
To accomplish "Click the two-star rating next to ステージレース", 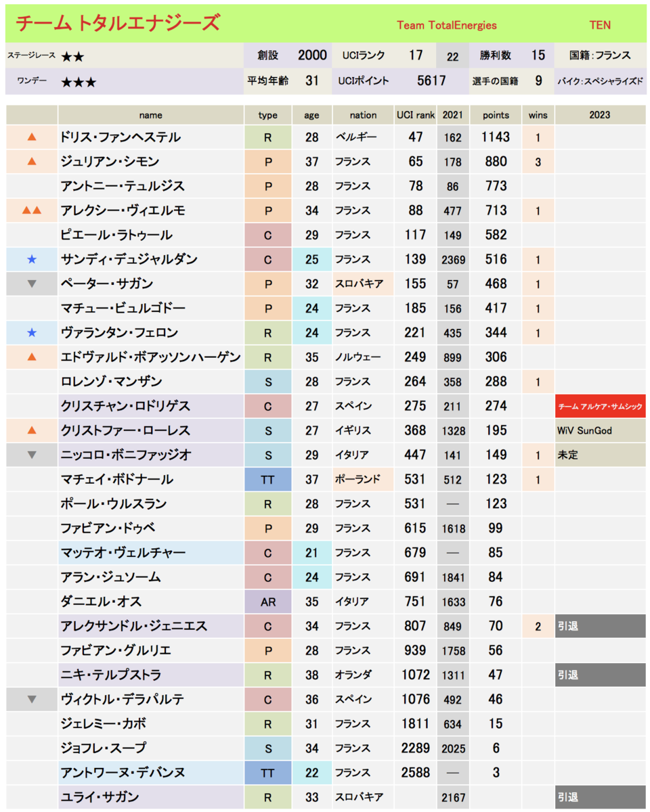I will (72, 57).
